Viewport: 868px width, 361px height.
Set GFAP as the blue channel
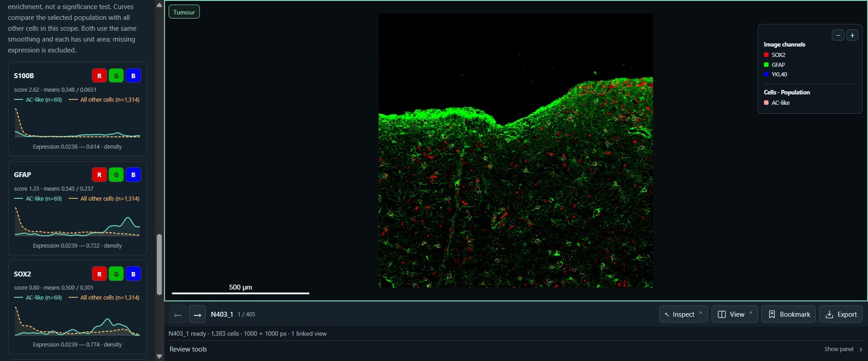point(133,174)
